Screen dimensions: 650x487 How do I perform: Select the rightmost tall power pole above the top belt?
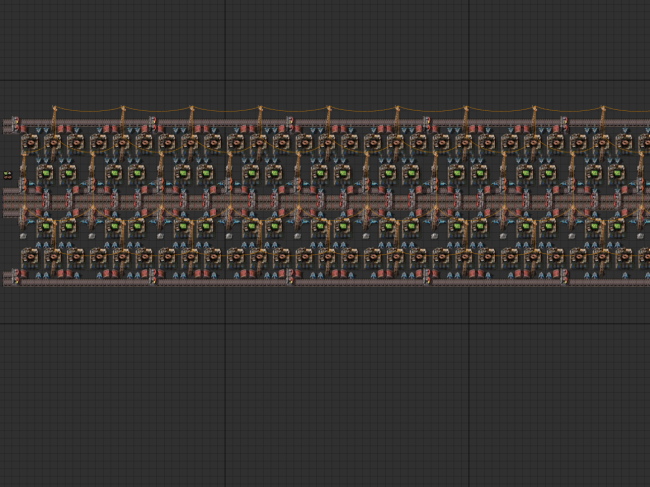(603, 120)
